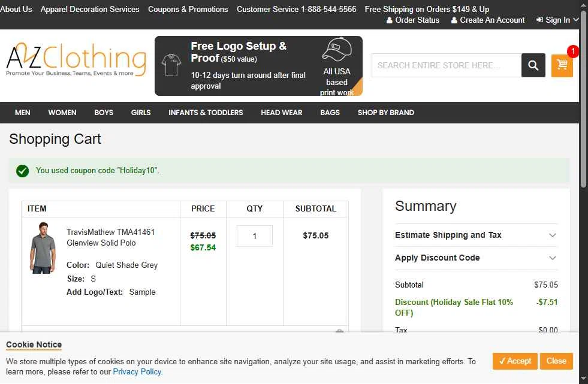Viewport: 588px width, 384px height.
Task: Click the Free Logo Setup & Proof banner
Action: click(x=258, y=66)
